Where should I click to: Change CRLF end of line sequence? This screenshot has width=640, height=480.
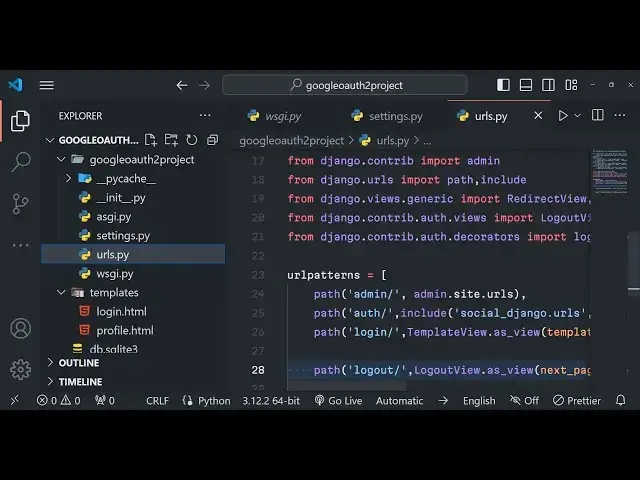158,401
